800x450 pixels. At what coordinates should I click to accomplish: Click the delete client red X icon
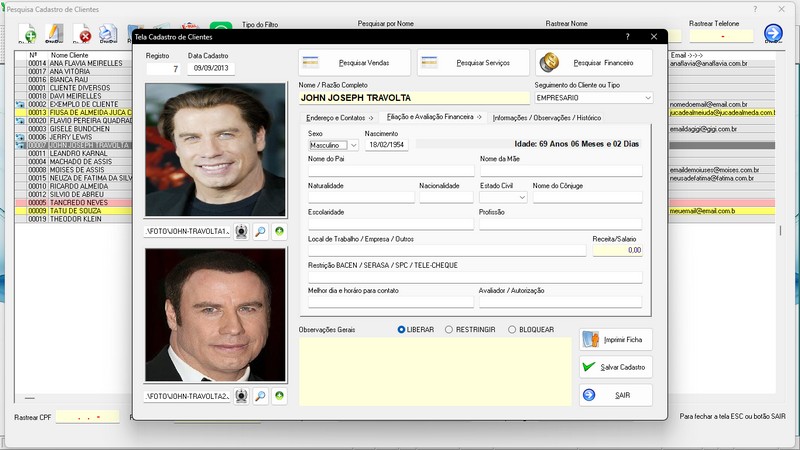(x=82, y=34)
